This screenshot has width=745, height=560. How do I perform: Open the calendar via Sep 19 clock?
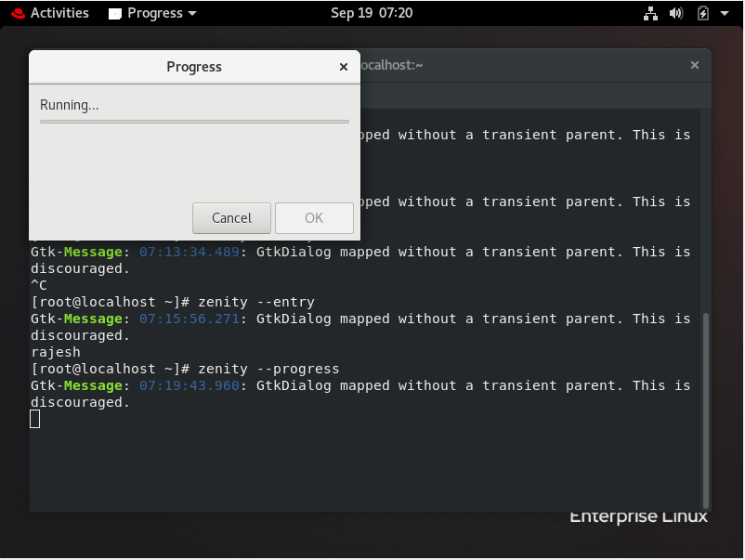[372, 13]
